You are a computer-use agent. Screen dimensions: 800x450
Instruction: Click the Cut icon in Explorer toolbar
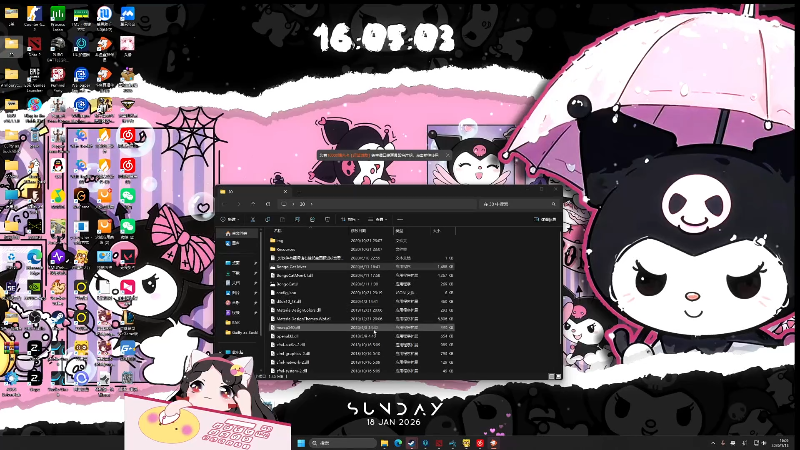point(253,219)
